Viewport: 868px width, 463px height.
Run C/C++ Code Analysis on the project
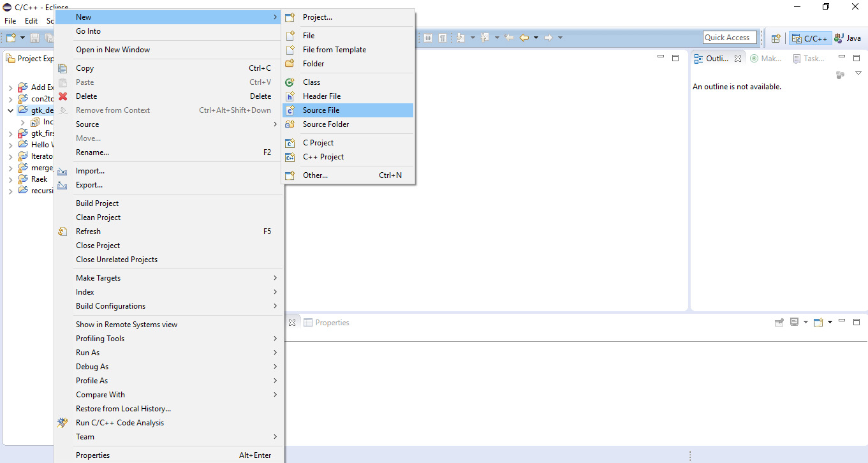121,422
